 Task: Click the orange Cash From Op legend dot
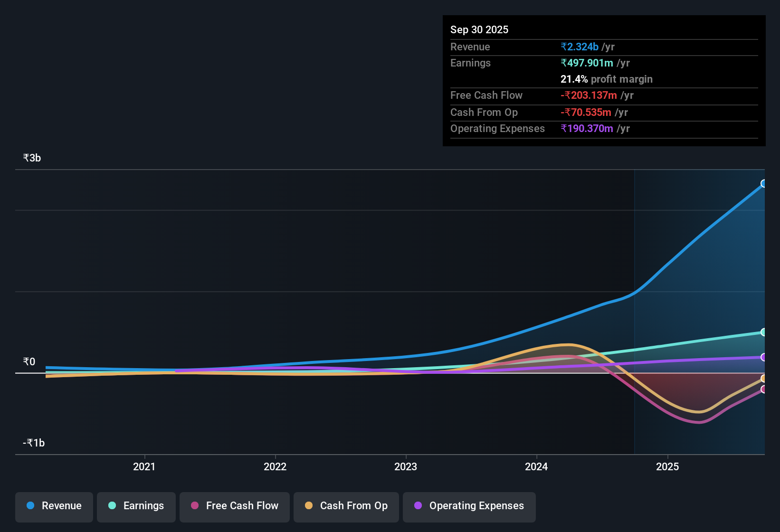pyautogui.click(x=309, y=506)
